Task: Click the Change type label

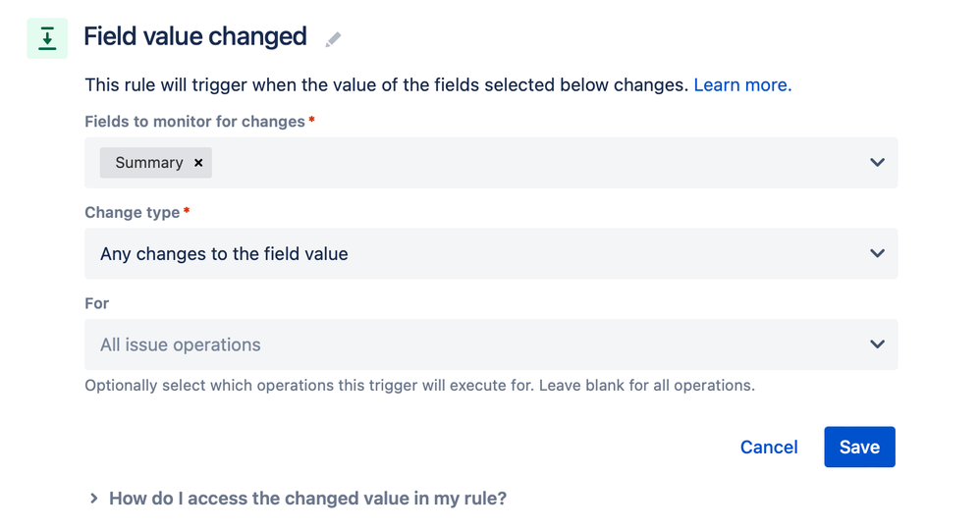Action: click(132, 212)
